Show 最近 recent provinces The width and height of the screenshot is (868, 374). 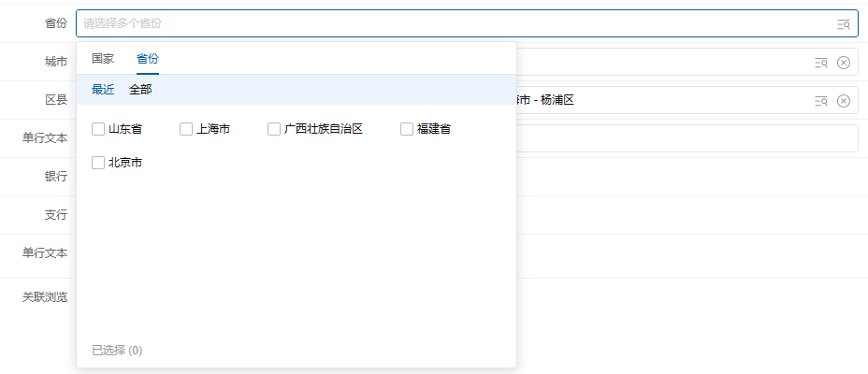coord(103,90)
